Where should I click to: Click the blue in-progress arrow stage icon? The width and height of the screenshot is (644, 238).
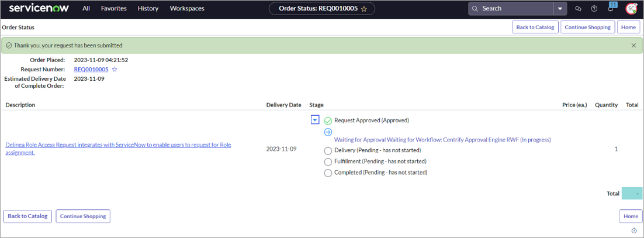point(328,132)
